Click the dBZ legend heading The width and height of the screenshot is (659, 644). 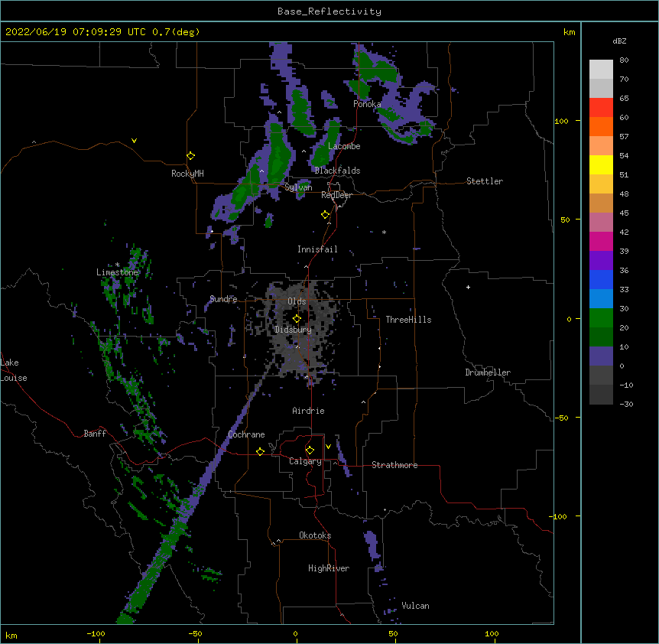pos(619,41)
